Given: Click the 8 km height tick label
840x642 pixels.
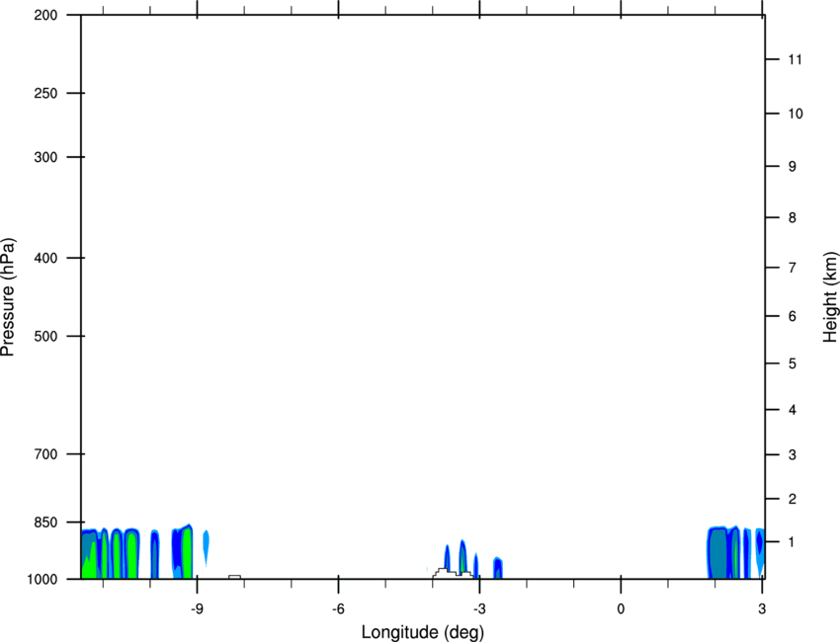Looking at the screenshot, I should point(793,218).
